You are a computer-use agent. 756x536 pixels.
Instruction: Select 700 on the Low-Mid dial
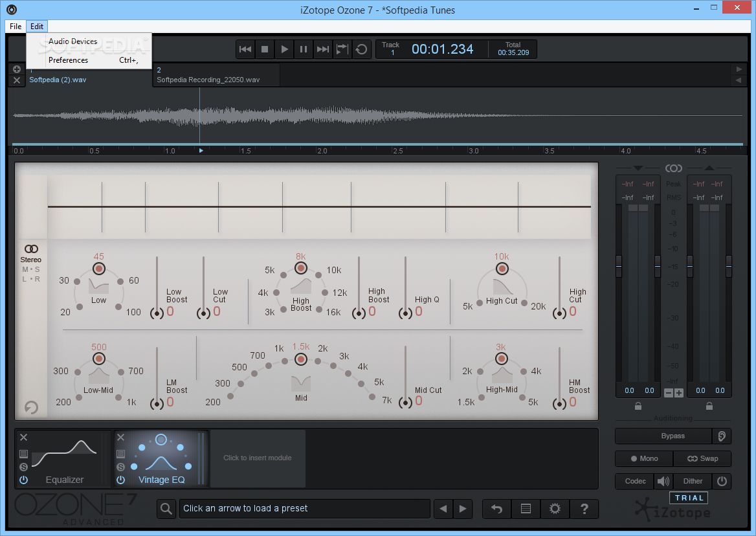[x=121, y=372]
